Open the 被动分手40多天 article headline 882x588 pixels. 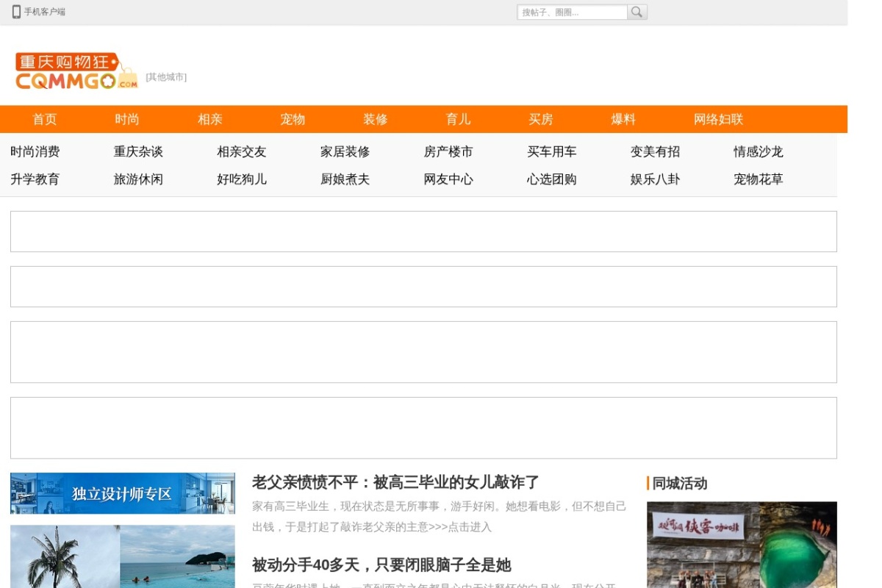coord(381,564)
